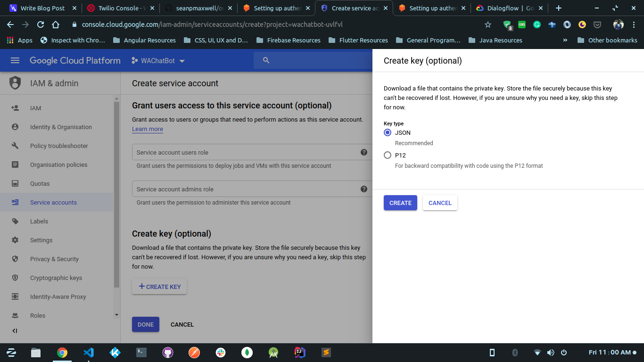
Task: Open Visual Studio Code from taskbar
Action: [89, 352]
